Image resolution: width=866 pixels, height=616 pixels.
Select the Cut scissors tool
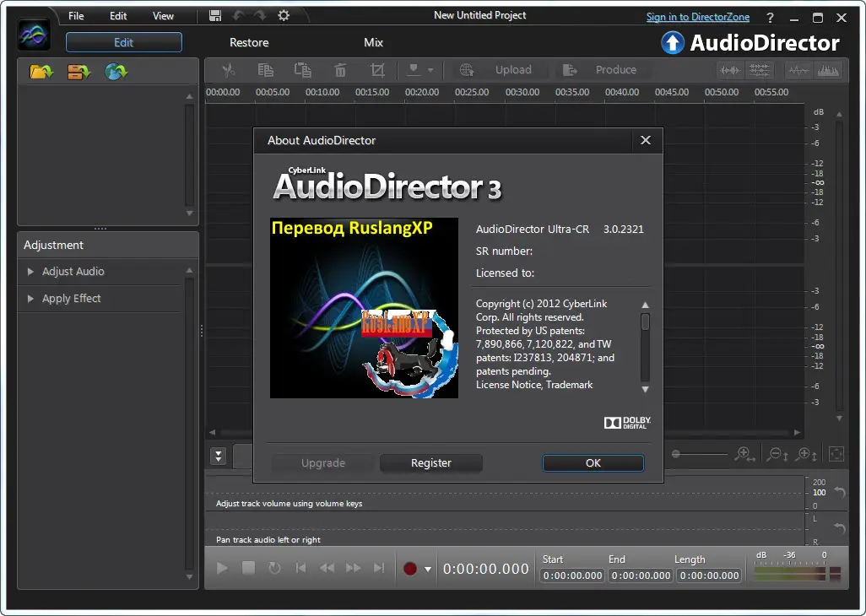(x=228, y=70)
